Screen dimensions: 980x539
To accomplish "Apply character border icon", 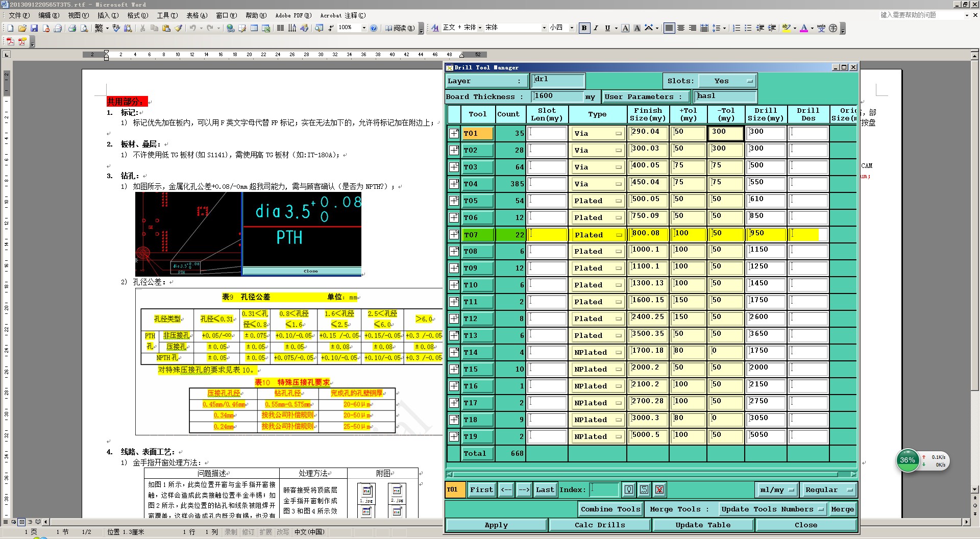I will click(x=625, y=28).
